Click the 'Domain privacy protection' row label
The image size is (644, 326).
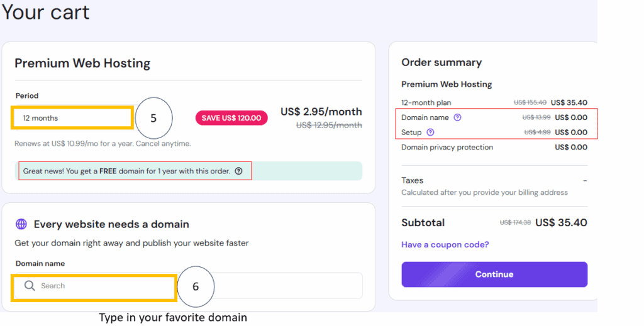coord(447,148)
